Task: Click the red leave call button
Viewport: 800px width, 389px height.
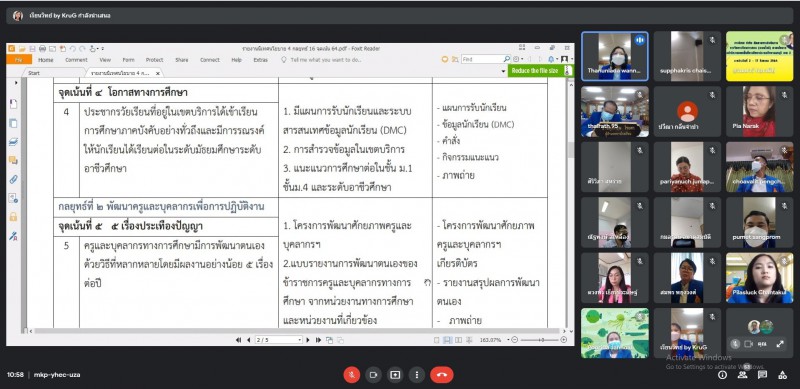Action: 441,375
